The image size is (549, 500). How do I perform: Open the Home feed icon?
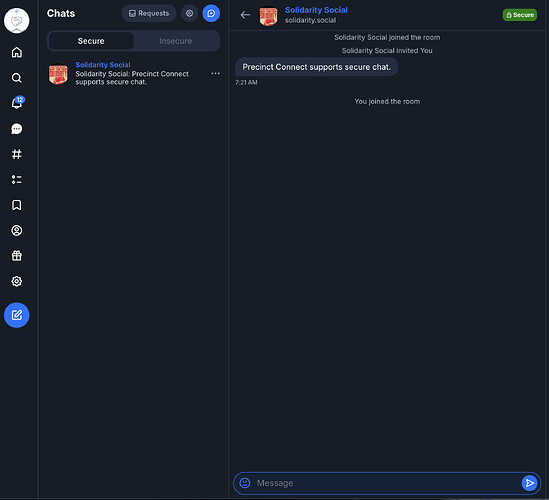(x=16, y=53)
